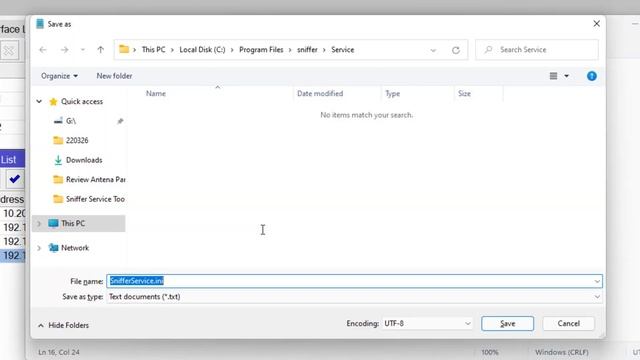Expand the address bar history dropdown
Image resolution: width=640 pixels, height=360 pixels.
(x=433, y=50)
